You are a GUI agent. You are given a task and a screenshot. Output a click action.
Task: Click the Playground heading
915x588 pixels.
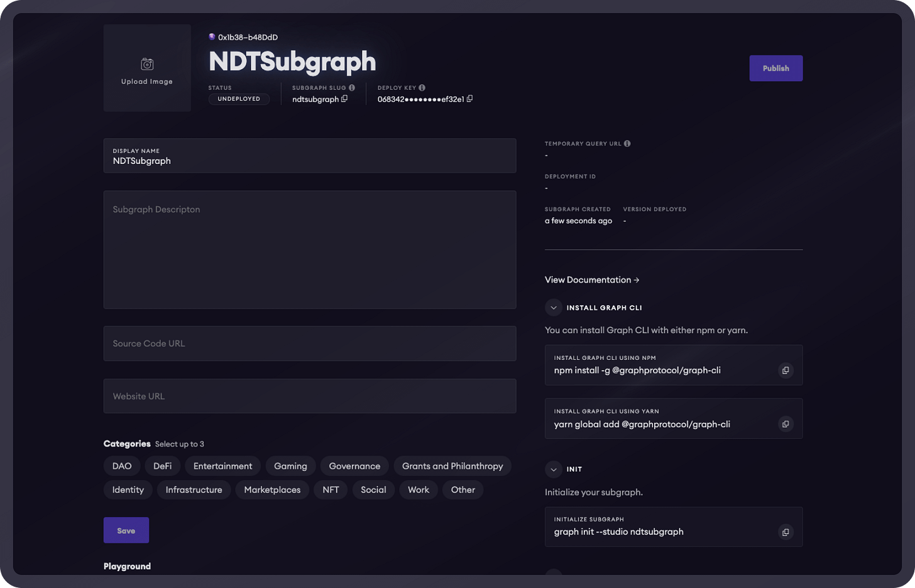tap(127, 566)
